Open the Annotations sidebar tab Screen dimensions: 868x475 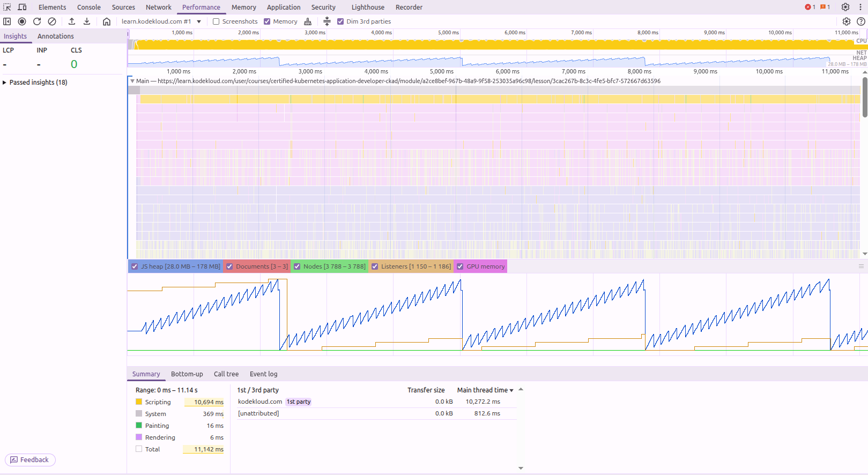coord(56,36)
